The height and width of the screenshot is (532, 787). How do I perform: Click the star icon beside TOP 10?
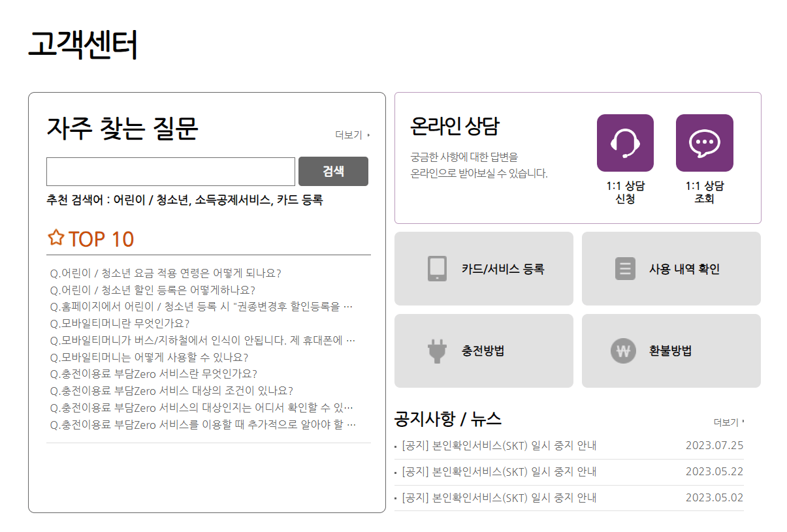[56, 238]
